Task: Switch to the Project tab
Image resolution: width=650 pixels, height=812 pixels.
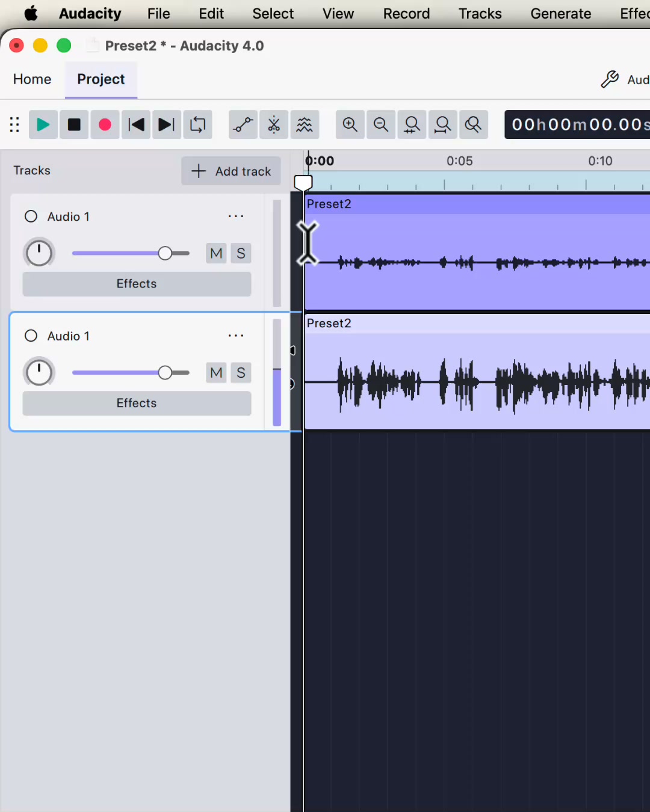Action: pyautogui.click(x=101, y=79)
